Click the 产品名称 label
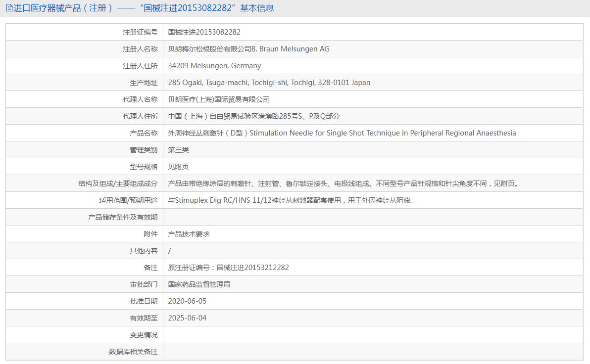Screen dimensions: 590x364 (144, 133)
